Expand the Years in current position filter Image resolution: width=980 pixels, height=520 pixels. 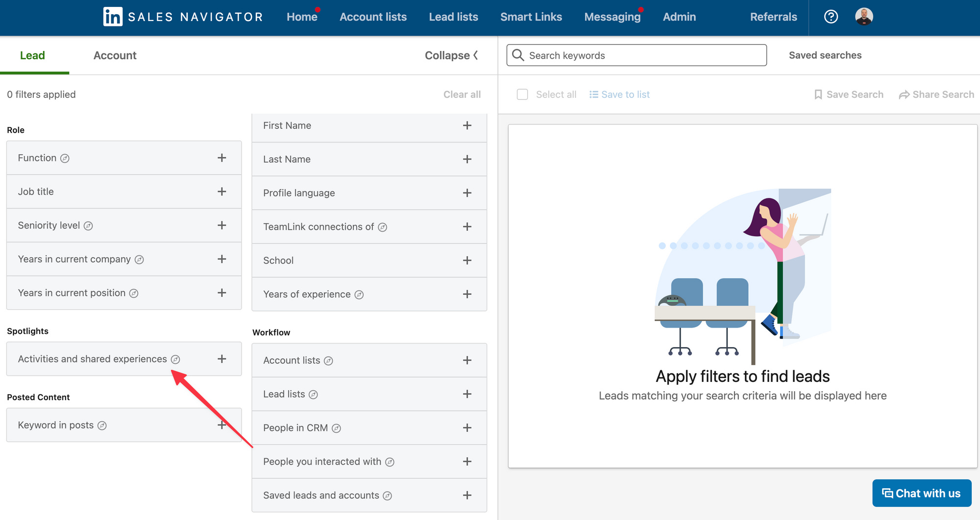pos(222,293)
